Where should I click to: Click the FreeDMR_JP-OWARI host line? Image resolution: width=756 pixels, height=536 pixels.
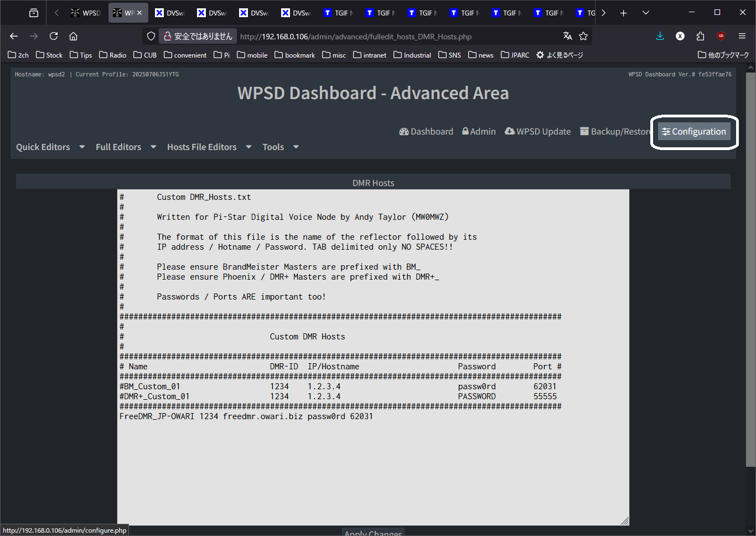point(246,416)
